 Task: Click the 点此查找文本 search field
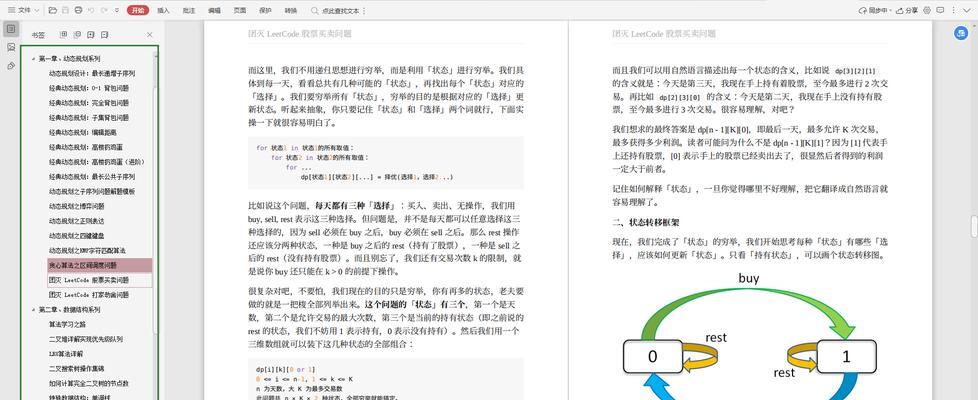[x=341, y=11]
